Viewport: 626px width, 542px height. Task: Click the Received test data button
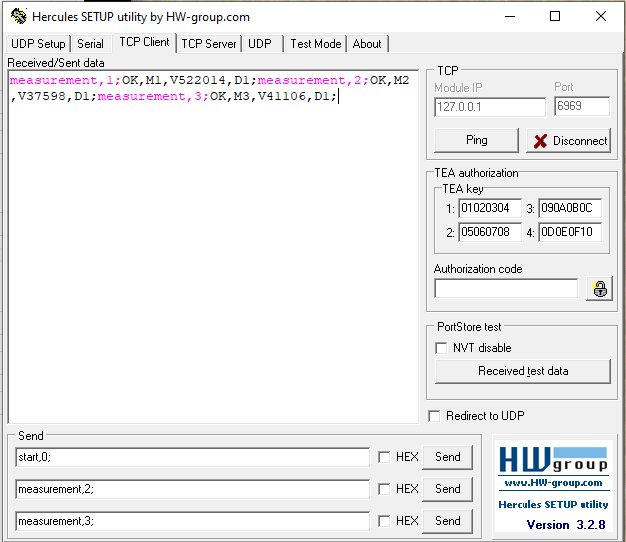[x=523, y=371]
